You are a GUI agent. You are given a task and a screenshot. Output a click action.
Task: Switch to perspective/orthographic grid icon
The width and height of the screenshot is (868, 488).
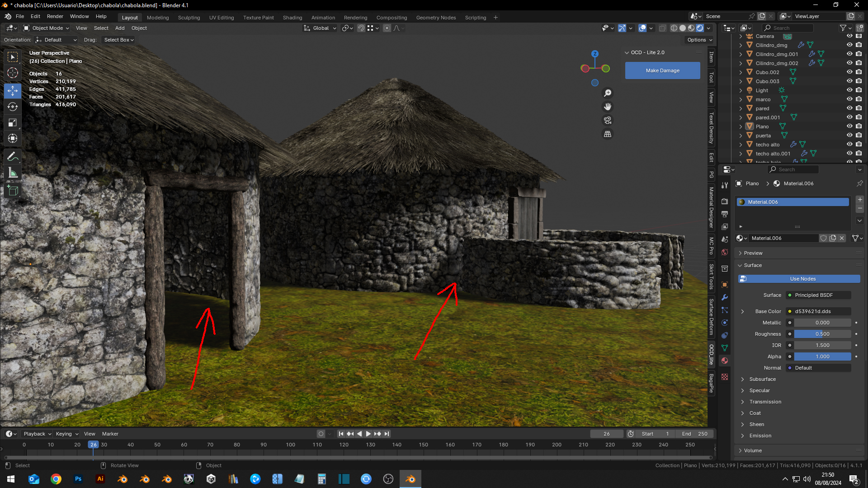click(x=608, y=134)
